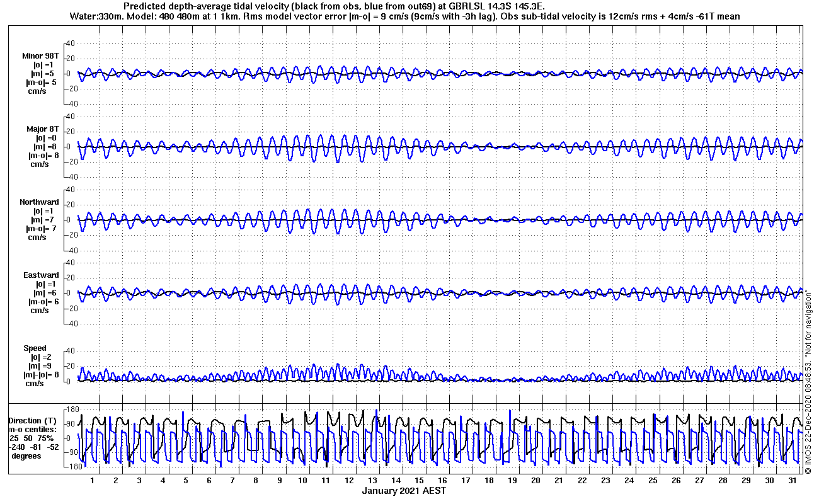
Task: Select the 'Eastward' panel label
Action: click(42, 275)
